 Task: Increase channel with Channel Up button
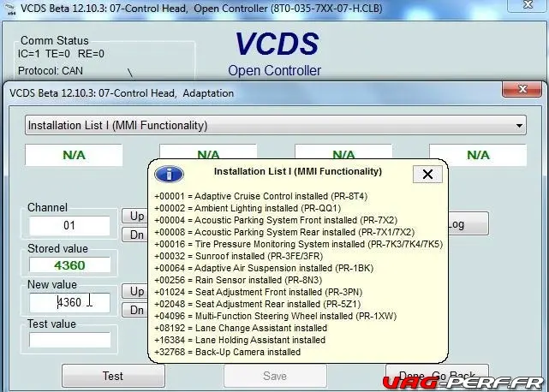click(x=135, y=216)
